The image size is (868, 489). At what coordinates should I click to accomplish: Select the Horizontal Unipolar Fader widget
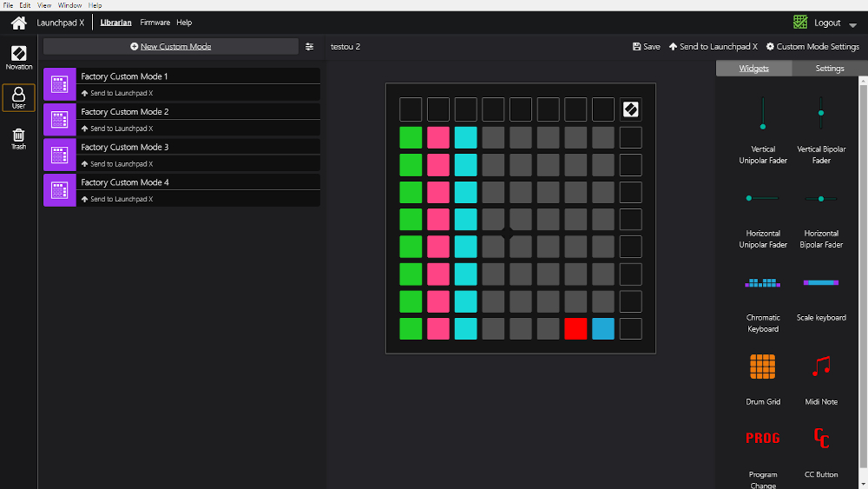coord(763,221)
